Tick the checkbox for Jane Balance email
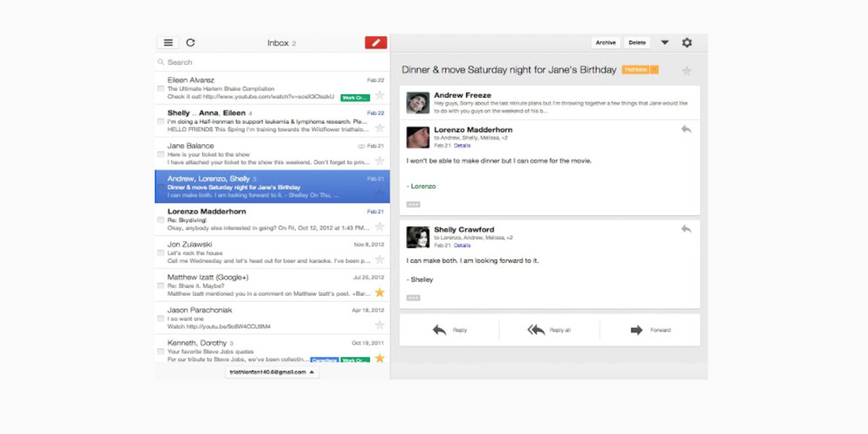The image size is (868, 434). tap(161, 154)
